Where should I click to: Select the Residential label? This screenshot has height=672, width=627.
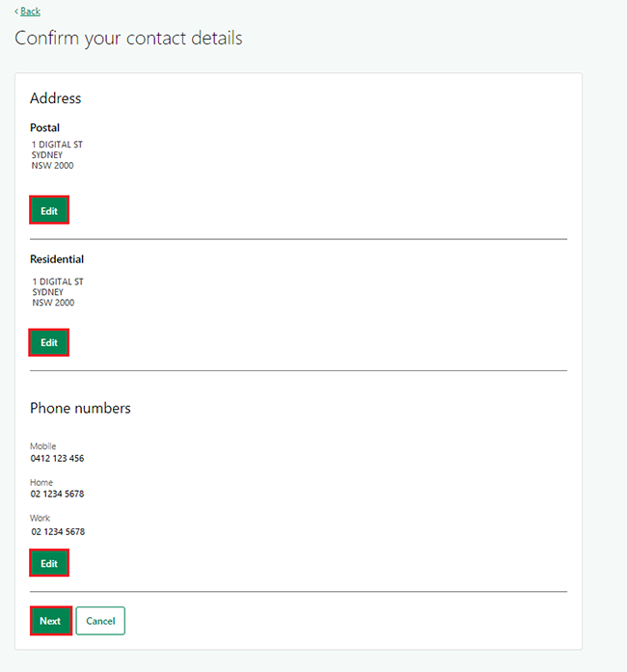[x=57, y=259]
